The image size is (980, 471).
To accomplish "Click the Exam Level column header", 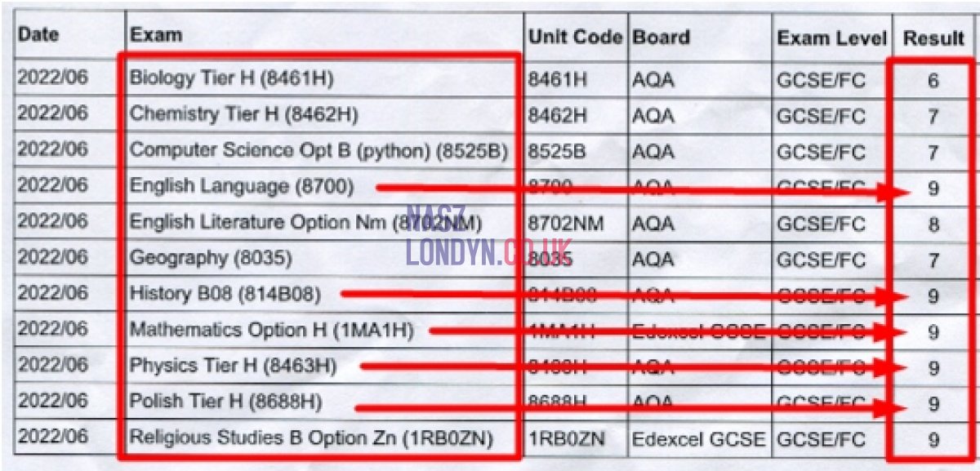I will [x=831, y=38].
